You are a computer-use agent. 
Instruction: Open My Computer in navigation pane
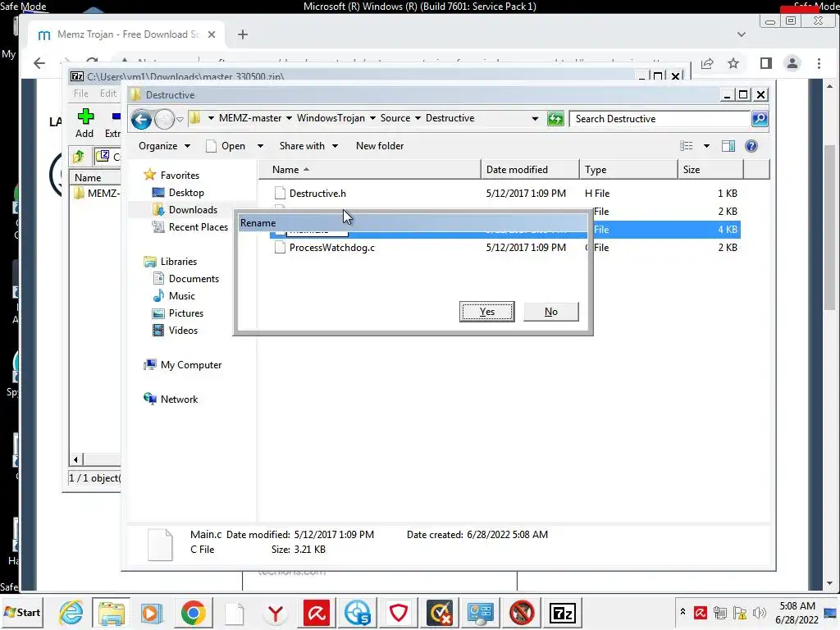pos(190,365)
